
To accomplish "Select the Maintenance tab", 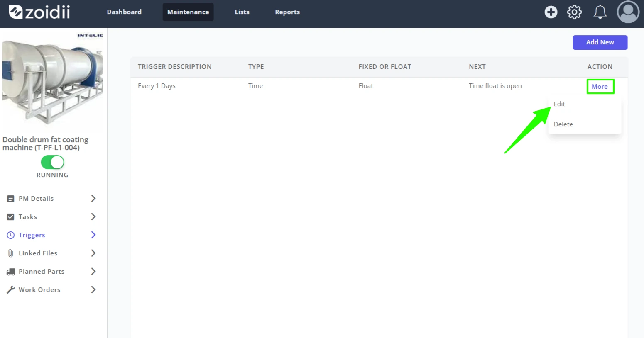I will point(188,12).
